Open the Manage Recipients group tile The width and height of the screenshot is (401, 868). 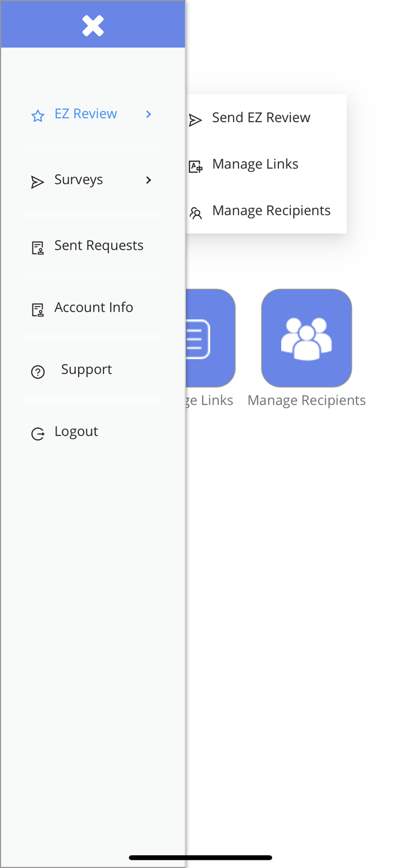tap(307, 338)
